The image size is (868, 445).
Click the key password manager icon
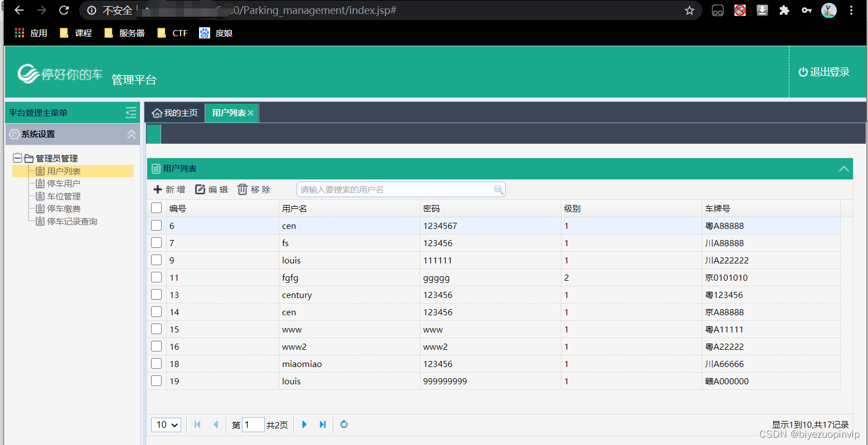click(x=807, y=10)
